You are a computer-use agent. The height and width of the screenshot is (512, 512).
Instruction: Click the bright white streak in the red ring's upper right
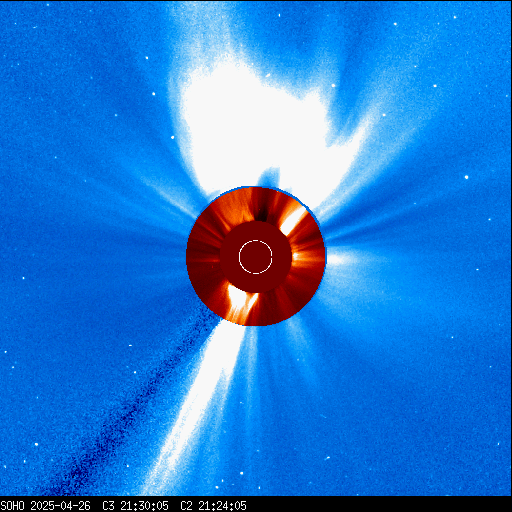coord(293,221)
